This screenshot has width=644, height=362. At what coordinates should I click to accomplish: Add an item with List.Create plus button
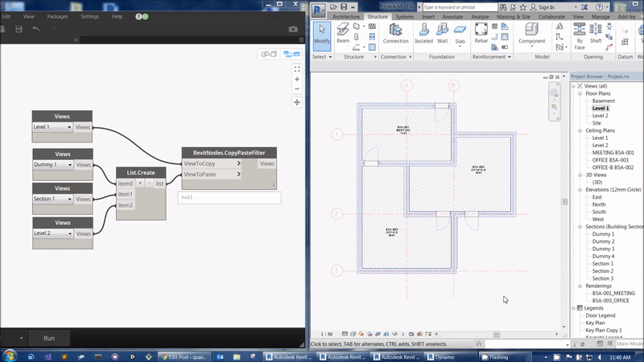(139, 183)
